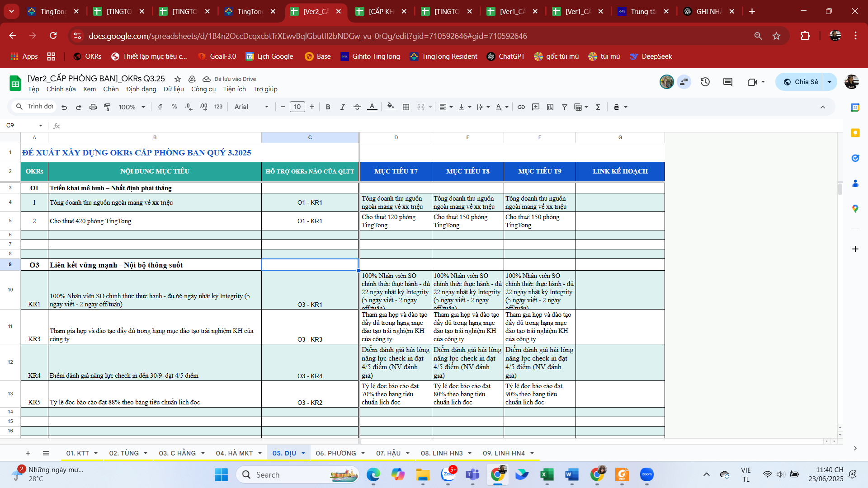Open the zoom 100% dropdown
The image size is (868, 488).
point(132,107)
